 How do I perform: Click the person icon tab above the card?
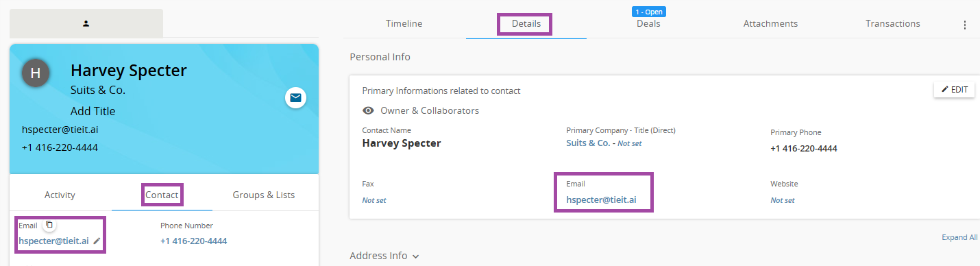coord(86,23)
